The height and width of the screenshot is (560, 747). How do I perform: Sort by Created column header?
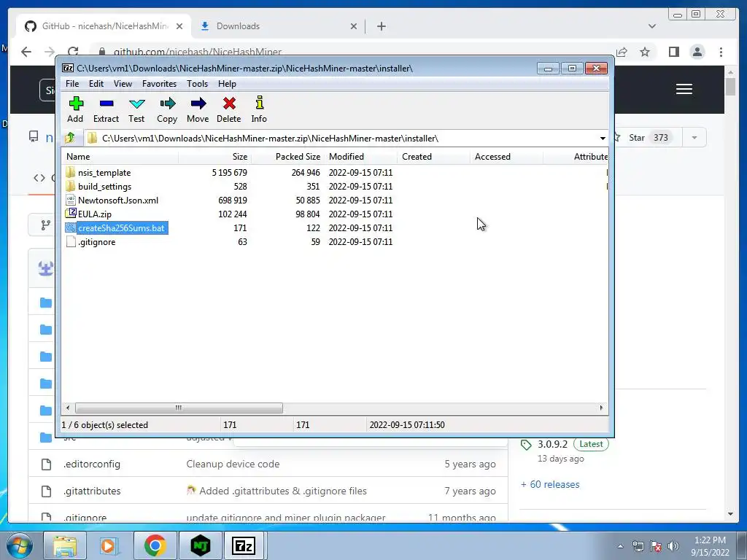[433, 157]
